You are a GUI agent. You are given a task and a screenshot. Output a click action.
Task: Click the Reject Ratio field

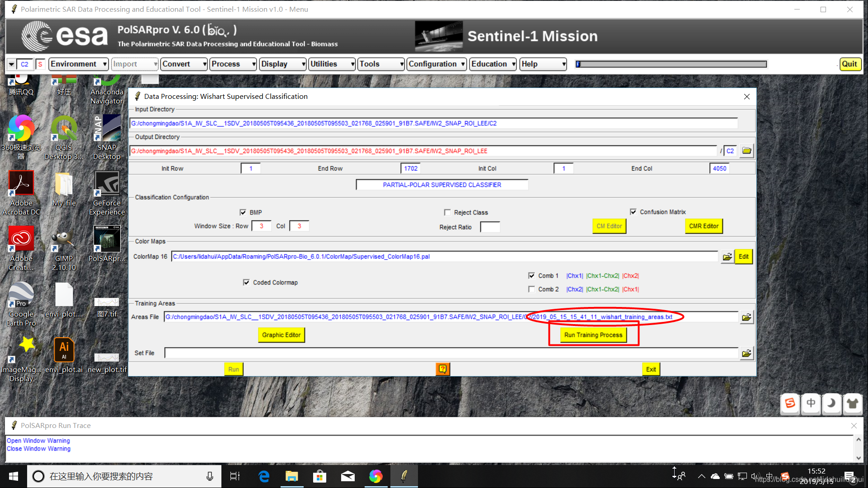tap(490, 227)
